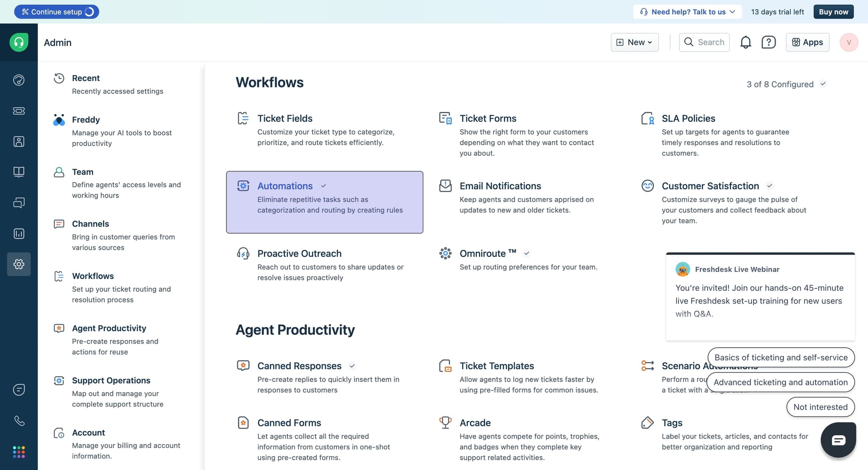Expand the New dropdown button

pos(634,42)
